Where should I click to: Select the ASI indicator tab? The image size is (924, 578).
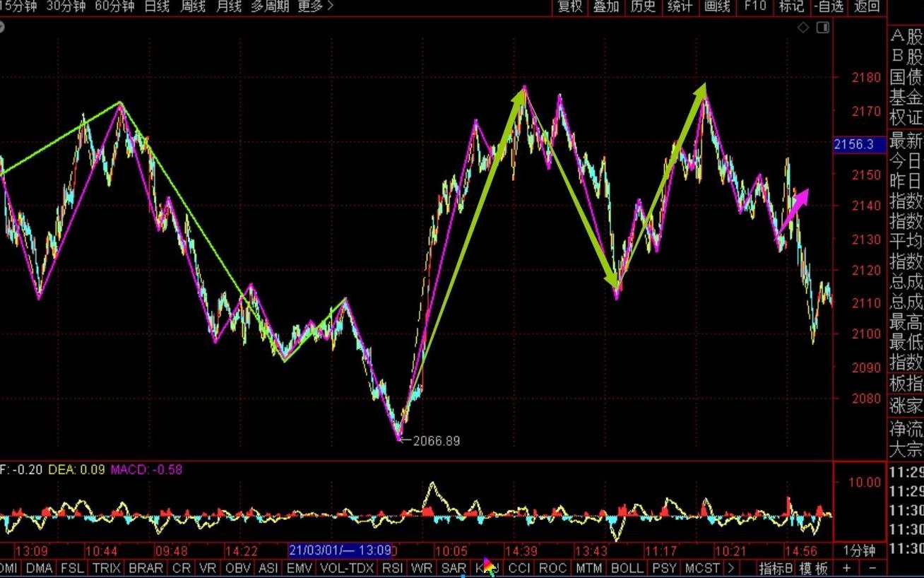coord(268,568)
